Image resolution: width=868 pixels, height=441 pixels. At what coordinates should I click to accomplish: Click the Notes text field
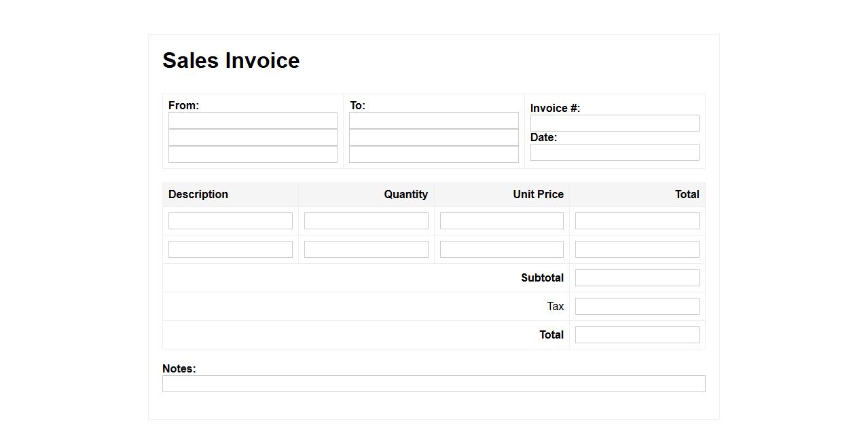click(x=433, y=384)
